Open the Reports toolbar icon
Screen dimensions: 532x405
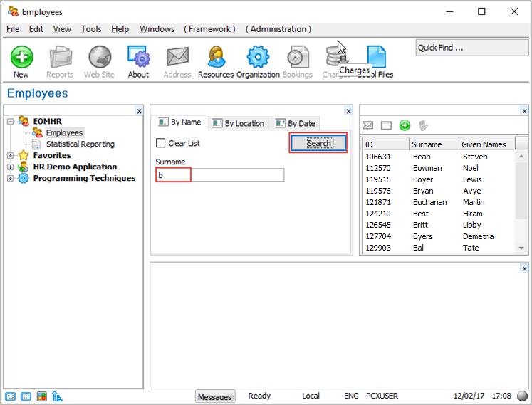(61, 57)
